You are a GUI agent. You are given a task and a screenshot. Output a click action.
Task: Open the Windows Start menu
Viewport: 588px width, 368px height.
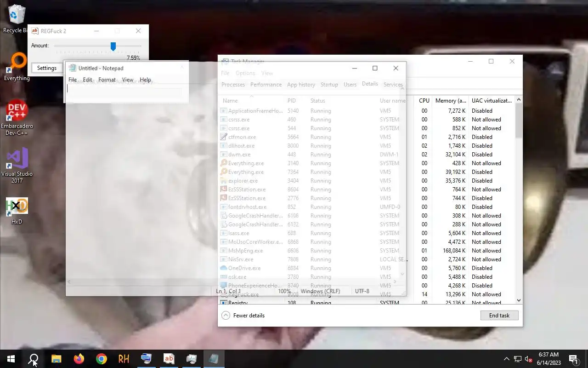pyautogui.click(x=11, y=359)
